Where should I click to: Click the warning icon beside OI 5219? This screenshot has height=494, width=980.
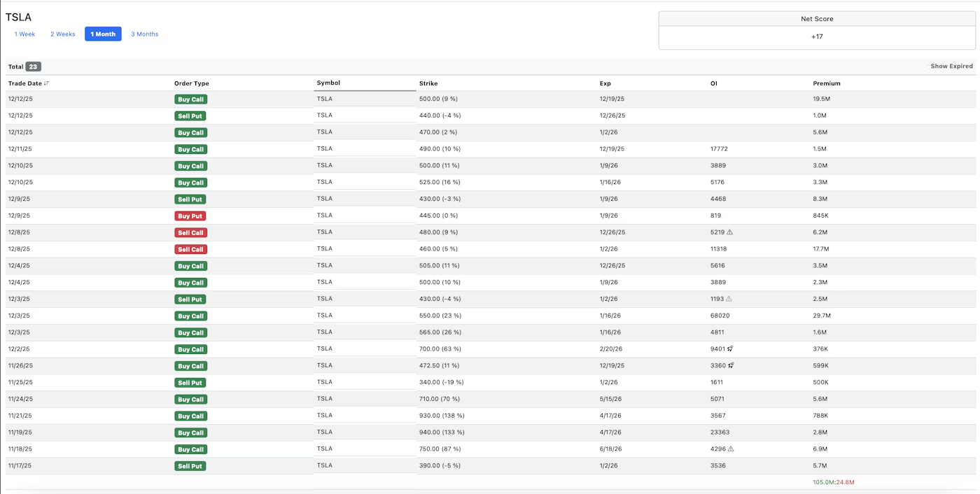730,232
